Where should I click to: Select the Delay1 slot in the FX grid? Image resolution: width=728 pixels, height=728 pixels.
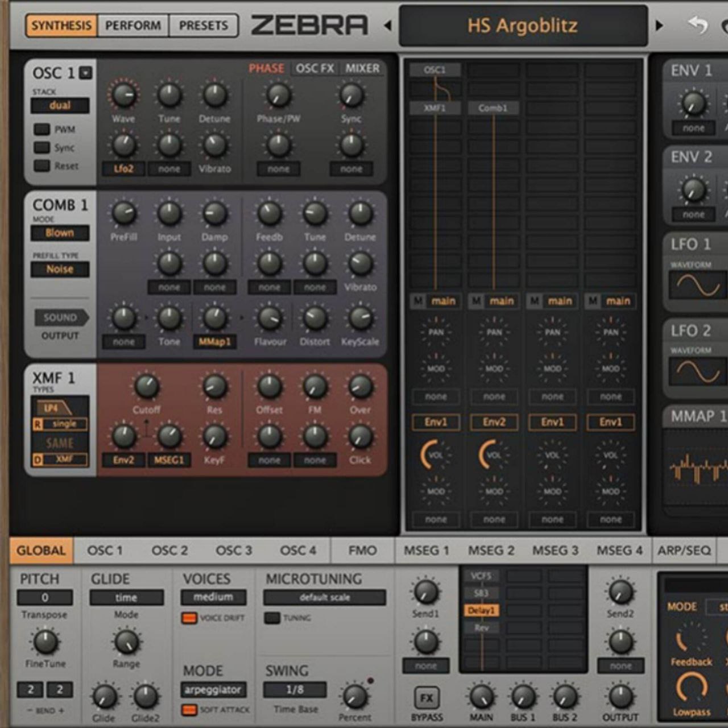click(481, 610)
